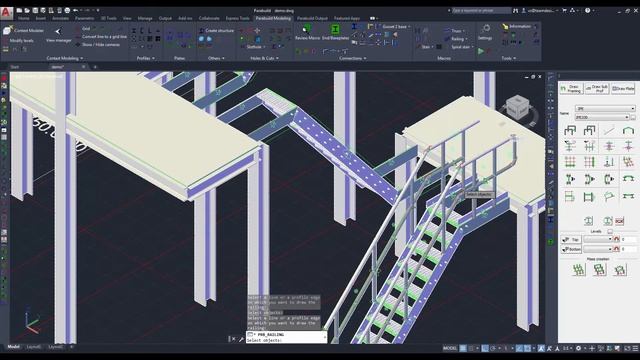Click the Context Modeler icon
Screen dimensions: 640x360
click(x=8, y=30)
